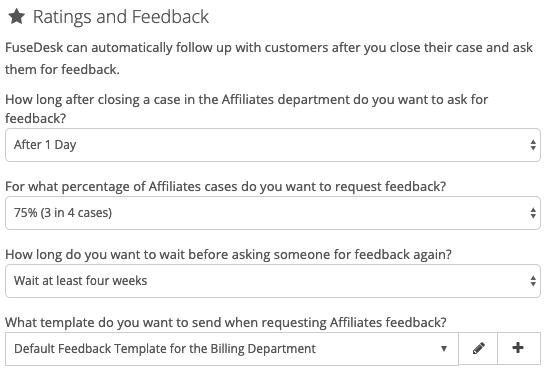Click the triangle caret on the template dropdown
555x375 pixels.
(x=444, y=349)
